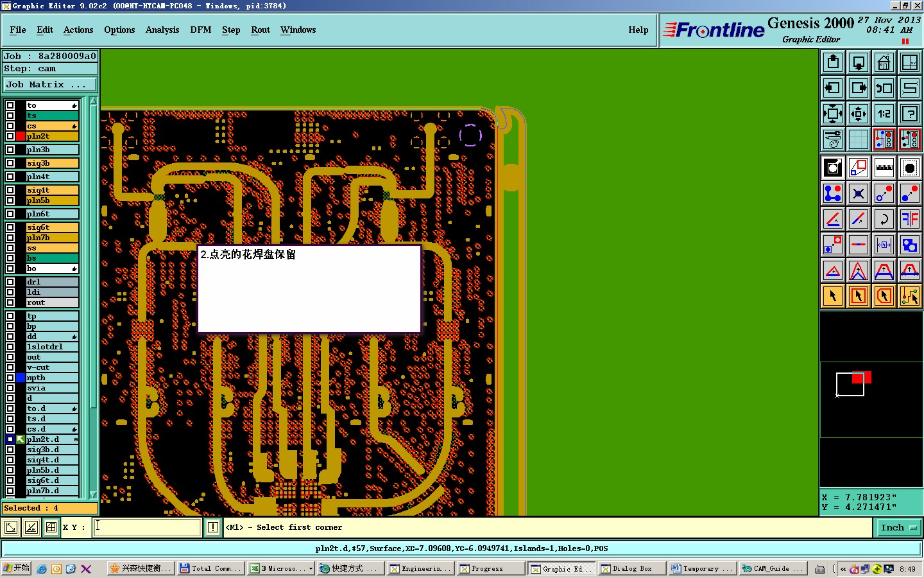
Task: Toggle checkbox for layer ss
Action: (10, 248)
